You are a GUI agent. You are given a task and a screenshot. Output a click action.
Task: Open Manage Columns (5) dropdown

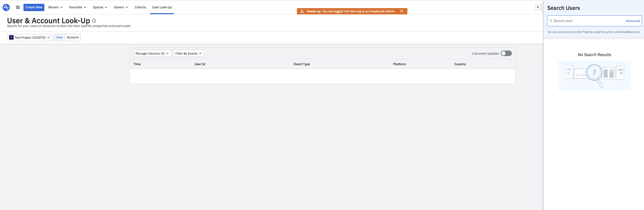[152, 53]
